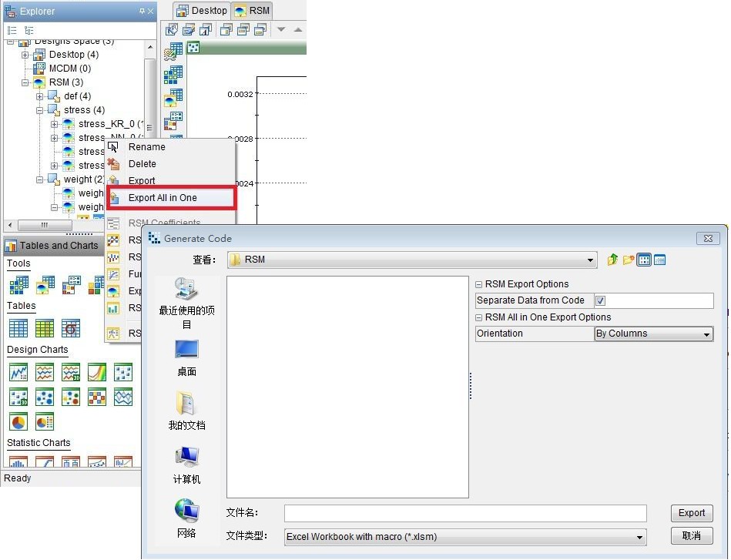731x560 pixels.
Task: Collapse the stress (4) tree node
Action: (x=39, y=110)
